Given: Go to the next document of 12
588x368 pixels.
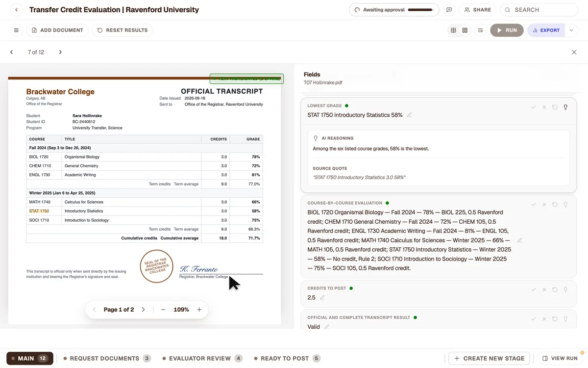Looking at the screenshot, I should tap(60, 52).
